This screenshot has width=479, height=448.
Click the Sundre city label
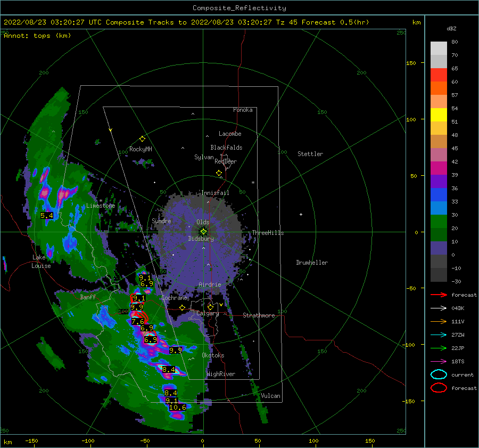click(162, 221)
